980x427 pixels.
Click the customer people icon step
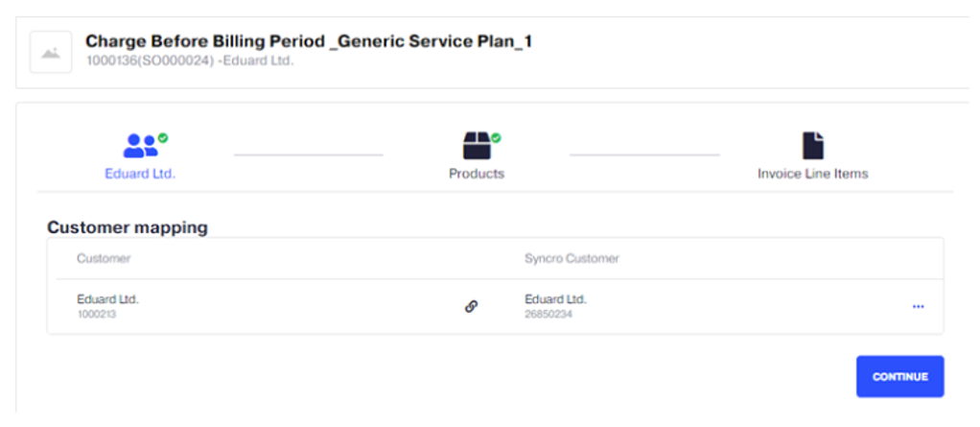[140, 146]
